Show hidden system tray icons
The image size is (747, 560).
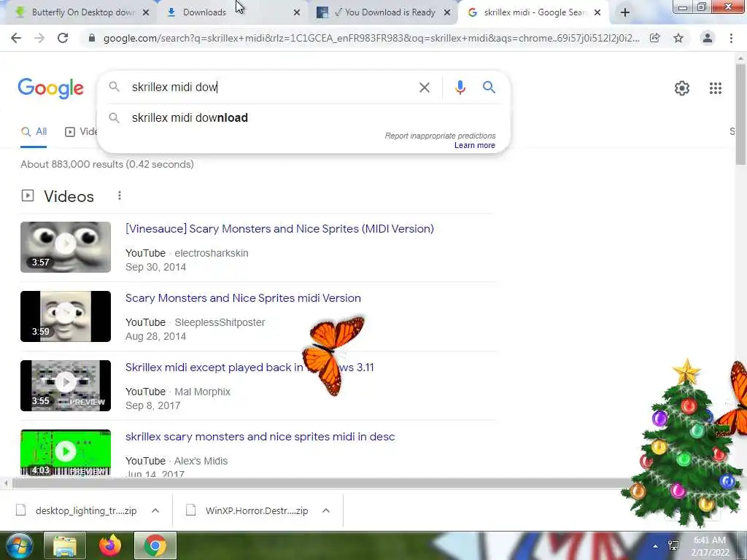(x=656, y=546)
